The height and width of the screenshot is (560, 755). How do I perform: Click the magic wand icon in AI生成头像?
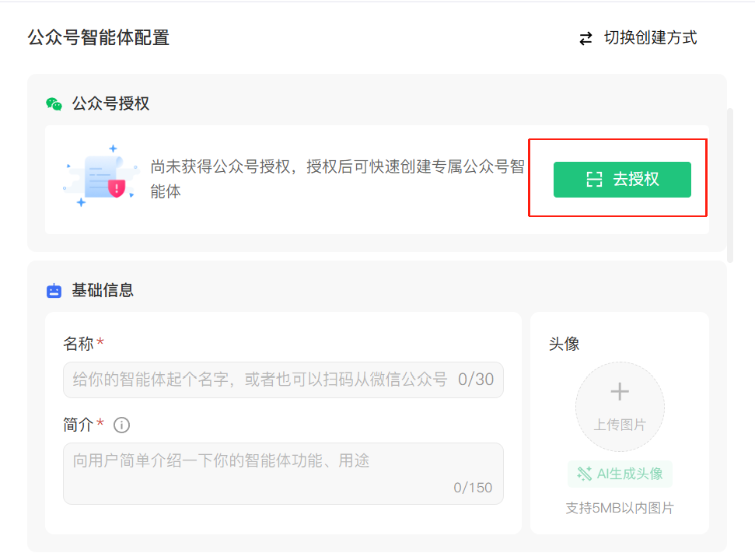[584, 474]
